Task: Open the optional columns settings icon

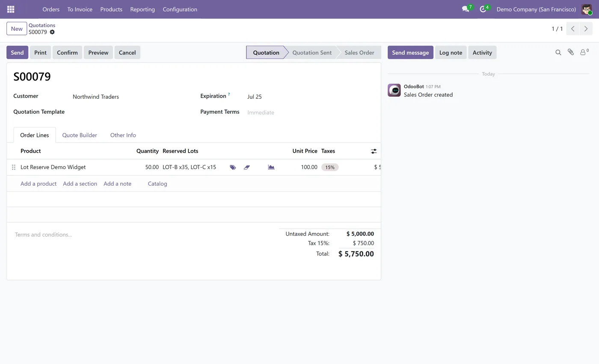Action: [x=374, y=151]
